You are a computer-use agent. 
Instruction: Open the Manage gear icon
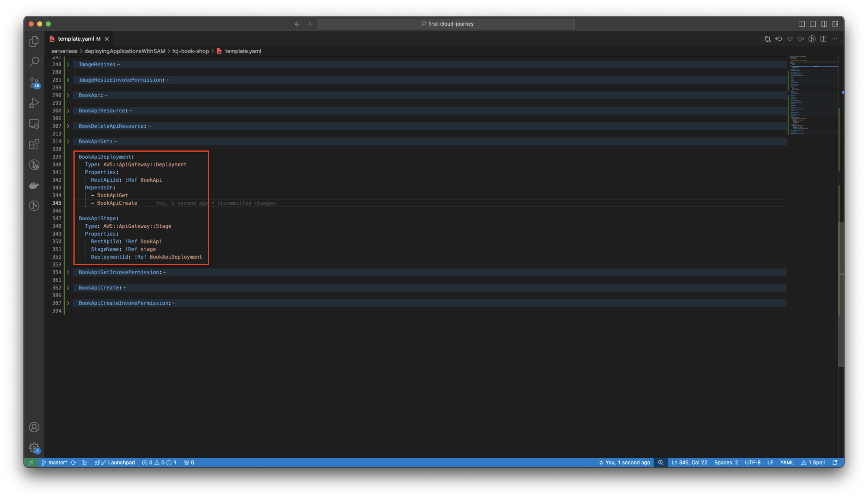pyautogui.click(x=34, y=448)
